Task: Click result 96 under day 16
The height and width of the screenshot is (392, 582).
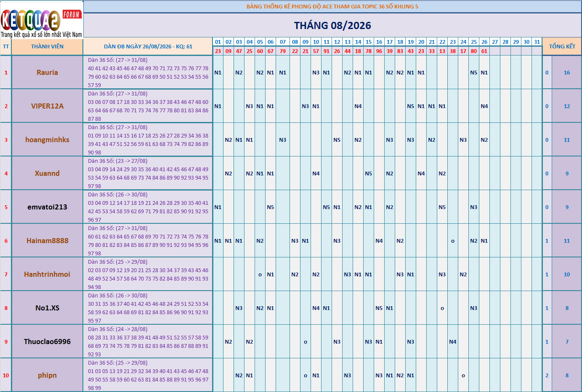Action: (379, 51)
